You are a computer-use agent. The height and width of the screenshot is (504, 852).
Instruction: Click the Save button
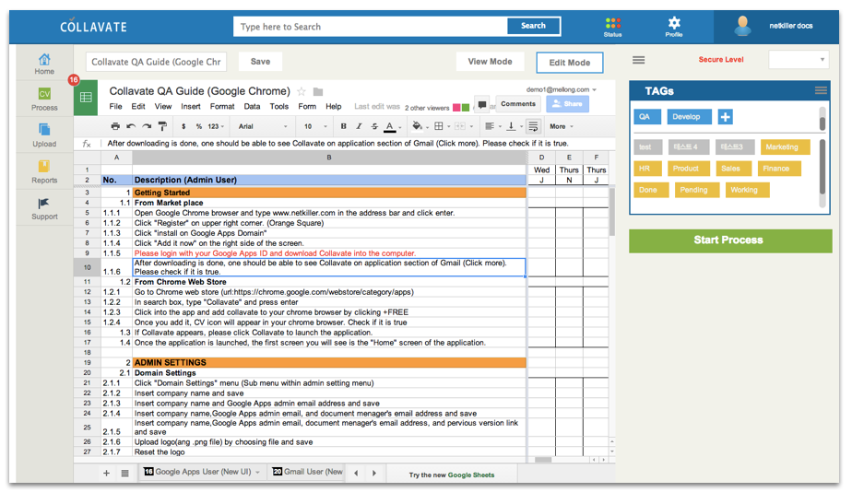point(260,62)
